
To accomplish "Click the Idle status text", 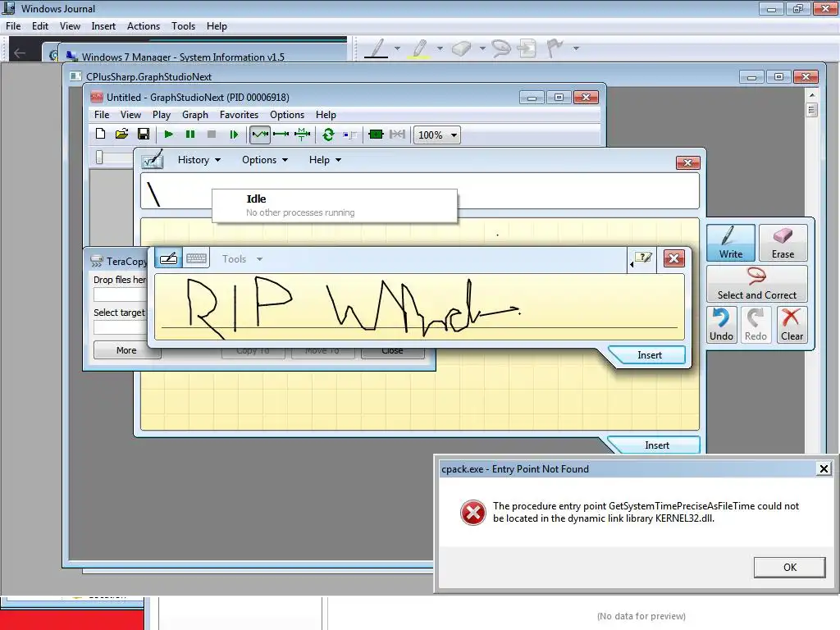I will pos(256,199).
